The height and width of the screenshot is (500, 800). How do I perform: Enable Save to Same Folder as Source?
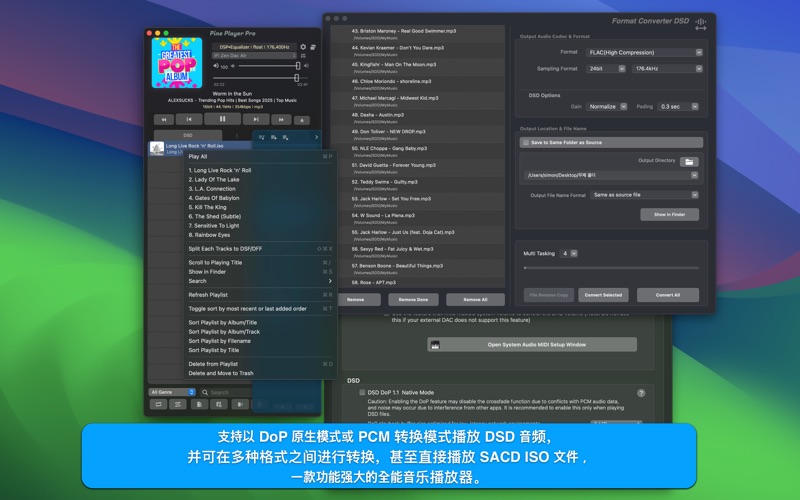click(526, 143)
